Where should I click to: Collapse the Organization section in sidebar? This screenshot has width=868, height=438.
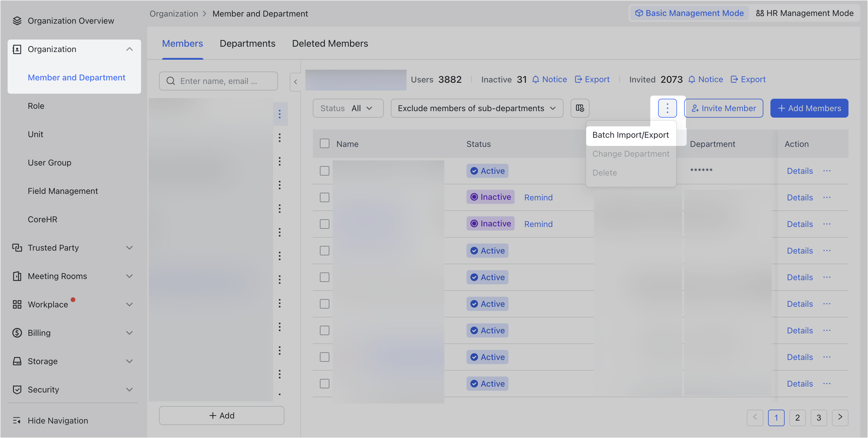point(130,49)
